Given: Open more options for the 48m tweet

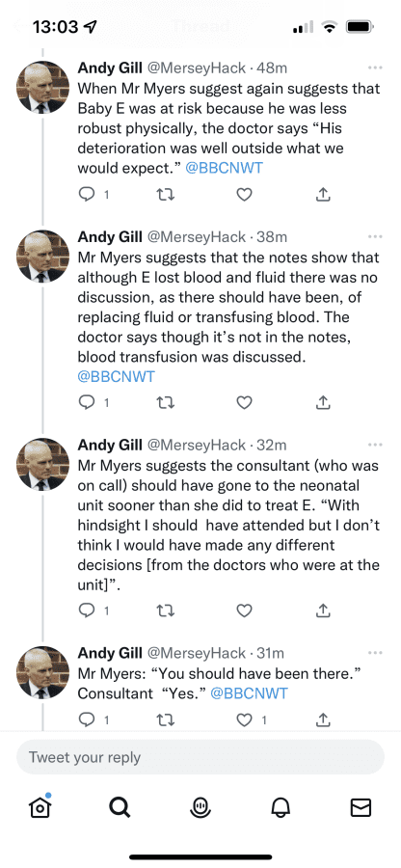Looking at the screenshot, I should (375, 68).
